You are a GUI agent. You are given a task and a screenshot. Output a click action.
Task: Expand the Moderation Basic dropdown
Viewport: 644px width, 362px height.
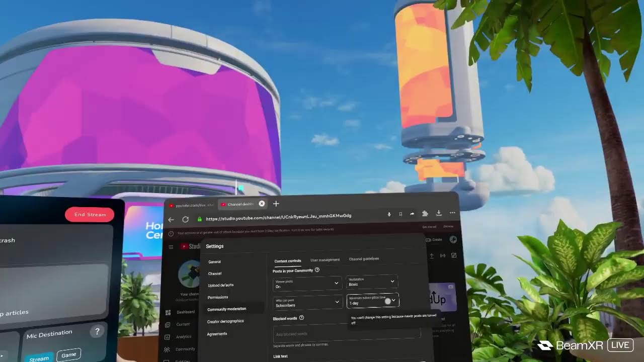[372, 282]
